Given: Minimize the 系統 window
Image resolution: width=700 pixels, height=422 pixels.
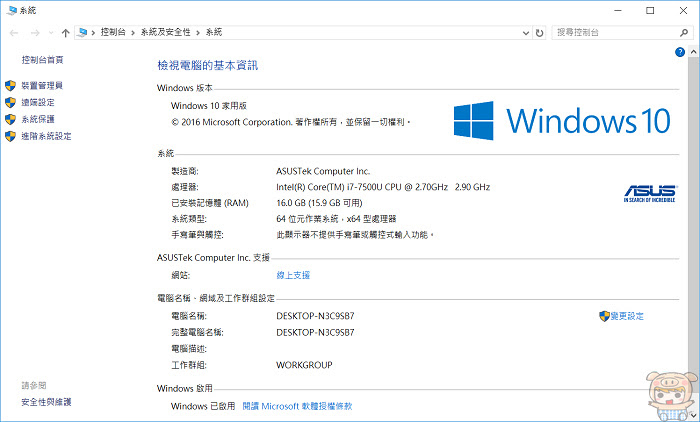Looking at the screenshot, I should (x=618, y=10).
